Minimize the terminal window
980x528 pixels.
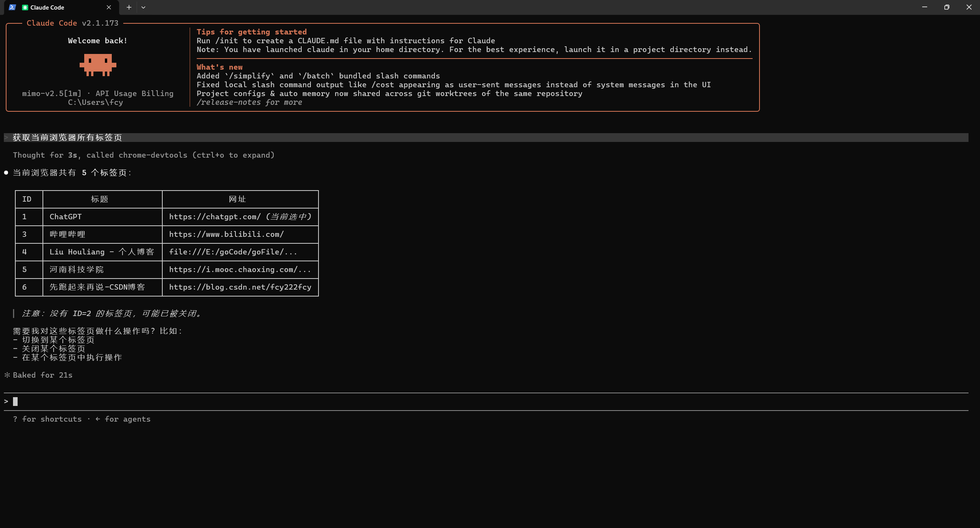924,7
